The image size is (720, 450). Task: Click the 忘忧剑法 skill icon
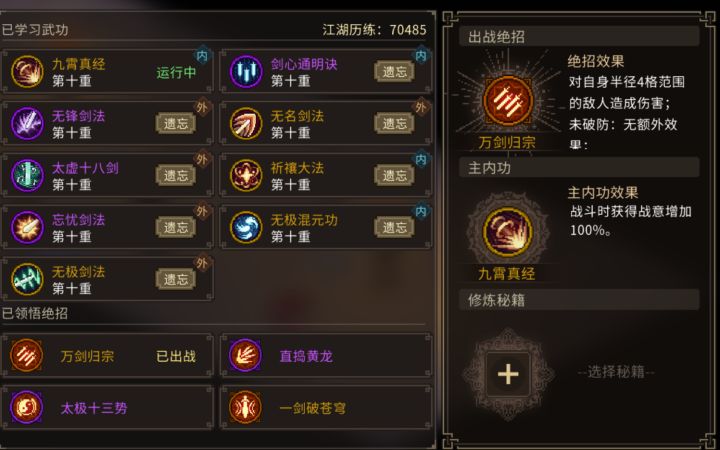coord(27,227)
